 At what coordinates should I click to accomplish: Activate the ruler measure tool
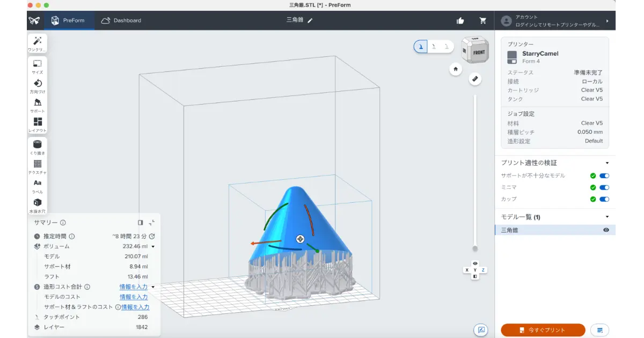[474, 79]
